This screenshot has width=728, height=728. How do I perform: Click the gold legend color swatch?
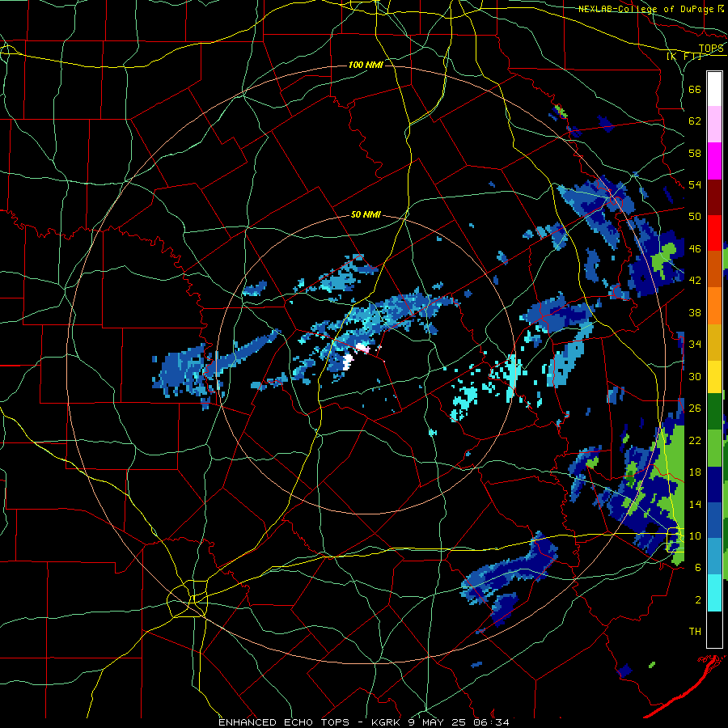(714, 342)
